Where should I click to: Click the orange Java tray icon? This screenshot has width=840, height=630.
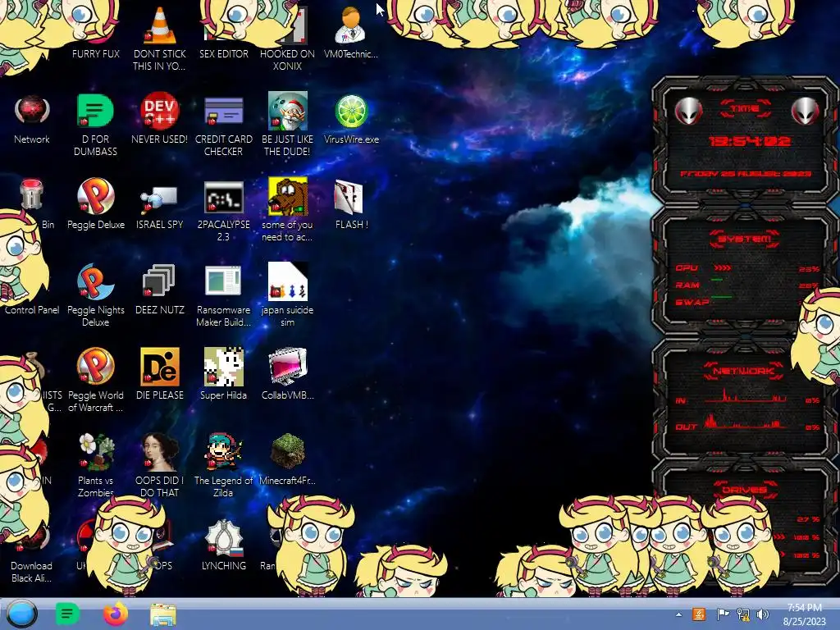click(x=699, y=614)
